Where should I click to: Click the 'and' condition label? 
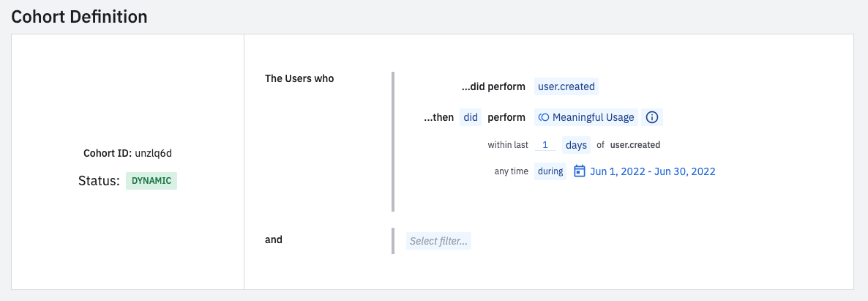click(x=273, y=239)
